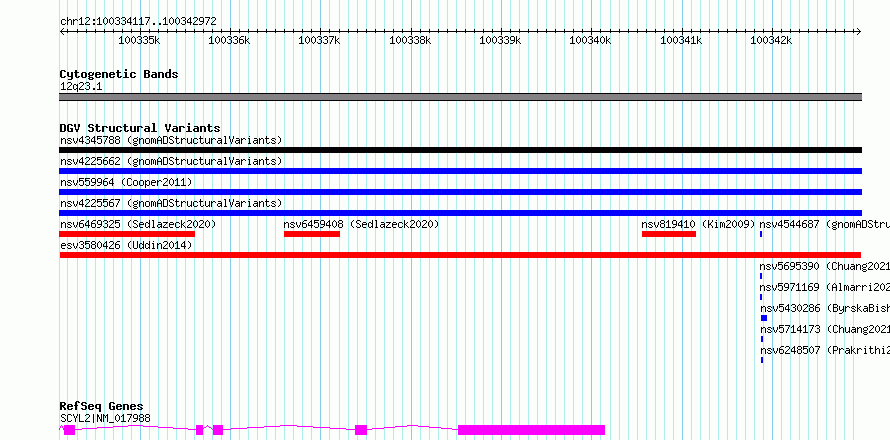Open the nsv559964 (Cooper2011) label
The width and height of the screenshot is (890, 440).
(x=126, y=182)
